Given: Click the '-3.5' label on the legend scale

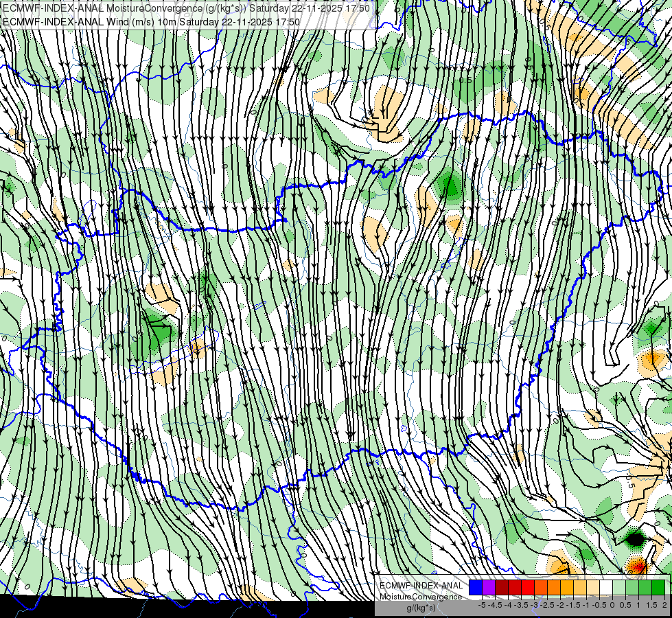Looking at the screenshot, I should click(521, 605).
